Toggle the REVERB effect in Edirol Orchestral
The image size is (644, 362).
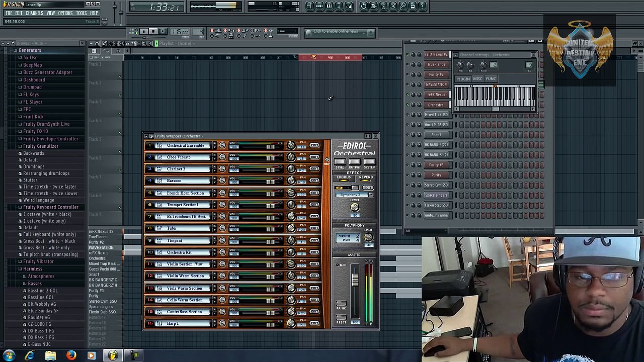coord(366,178)
